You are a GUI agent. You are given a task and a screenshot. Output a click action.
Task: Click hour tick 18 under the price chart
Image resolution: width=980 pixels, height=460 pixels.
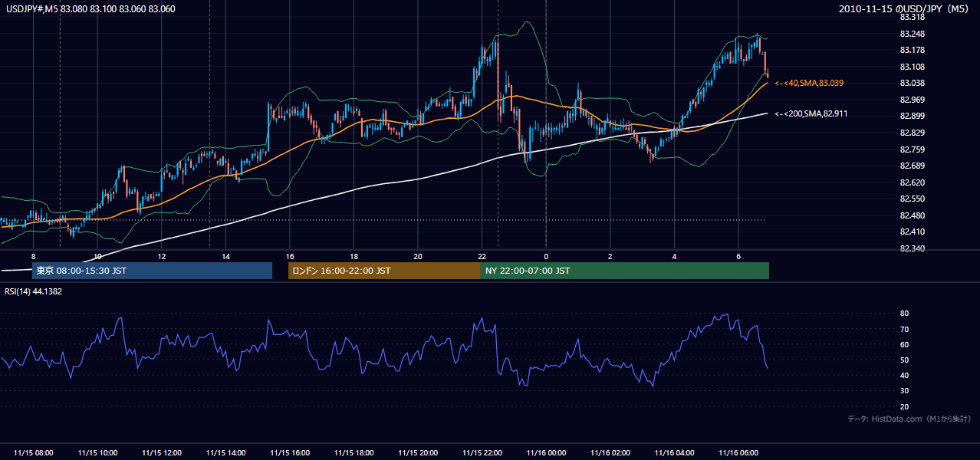[x=354, y=256]
